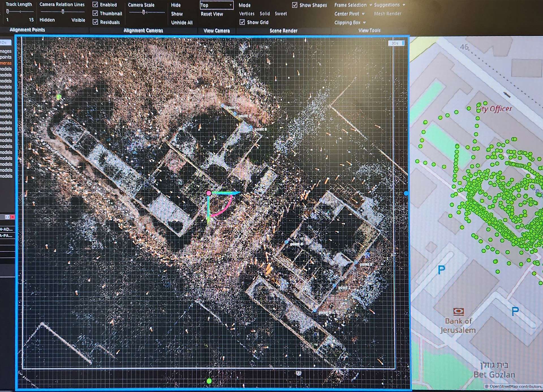Screen dimensions: 543x392
Task: Disable the Show Grid checkbox
Action: [x=242, y=22]
